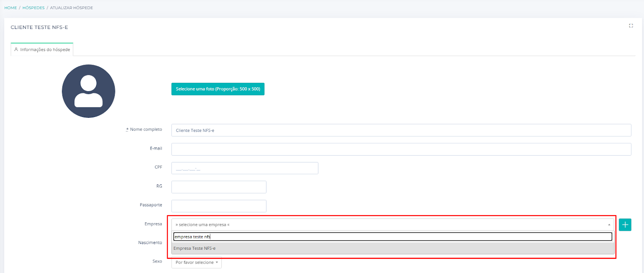This screenshot has width=644, height=273.
Task: Open the HÓSPEDES breadcrumb link
Action: point(33,8)
